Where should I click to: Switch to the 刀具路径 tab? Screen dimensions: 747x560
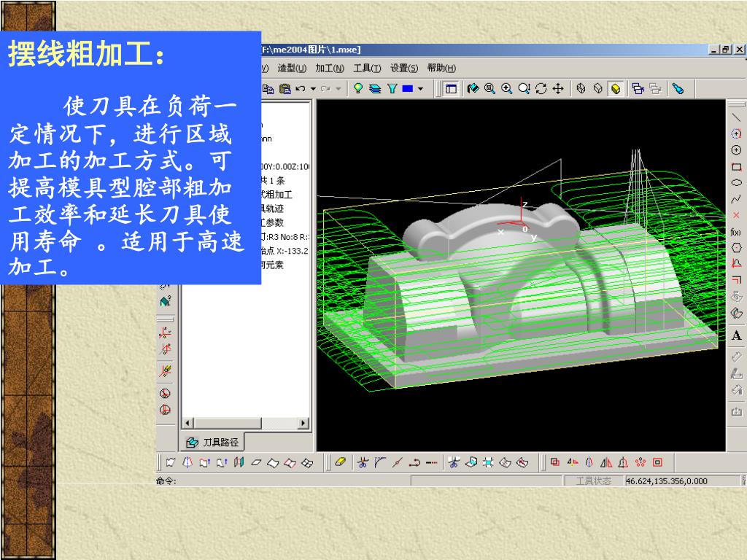point(212,443)
